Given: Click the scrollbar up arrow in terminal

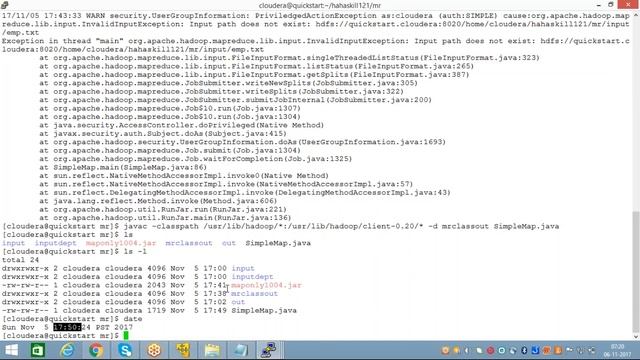Looking at the screenshot, I should pos(636,15).
